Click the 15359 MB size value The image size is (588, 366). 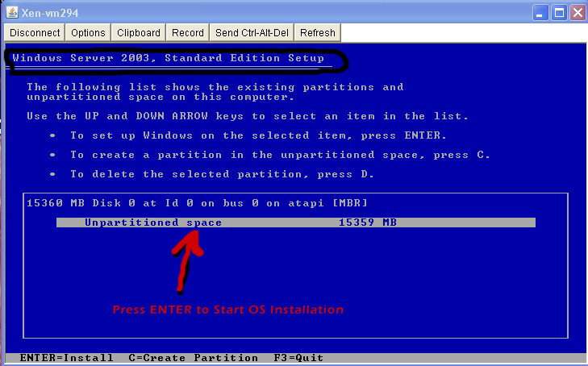click(x=368, y=223)
